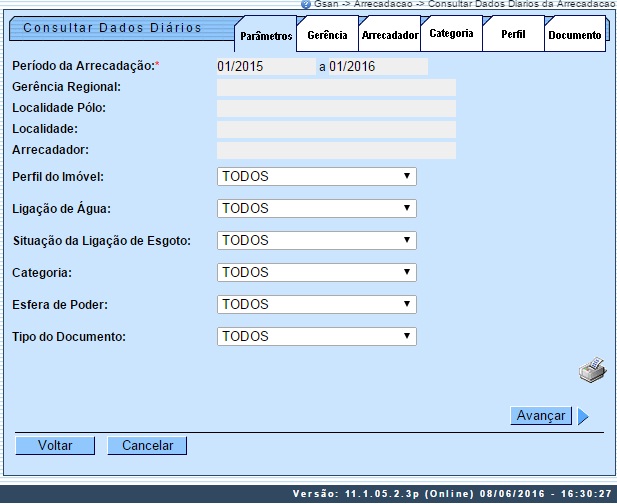Open the Tipo do Documento dropdown
Viewport: 617px width, 504px height.
pos(316,337)
